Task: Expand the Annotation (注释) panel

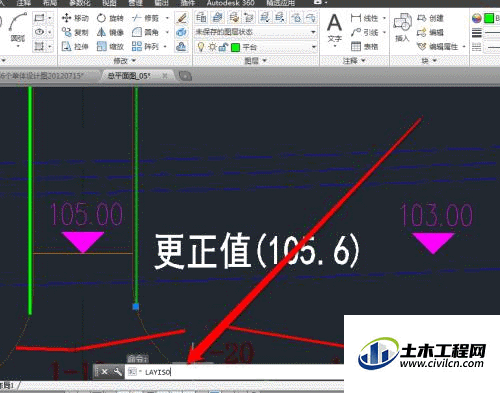Action: (x=354, y=61)
